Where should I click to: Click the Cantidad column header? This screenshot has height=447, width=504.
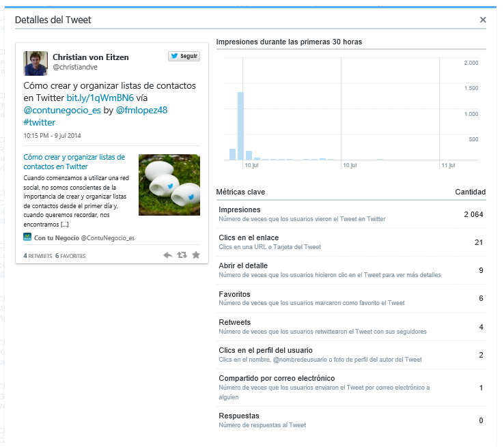tap(471, 192)
